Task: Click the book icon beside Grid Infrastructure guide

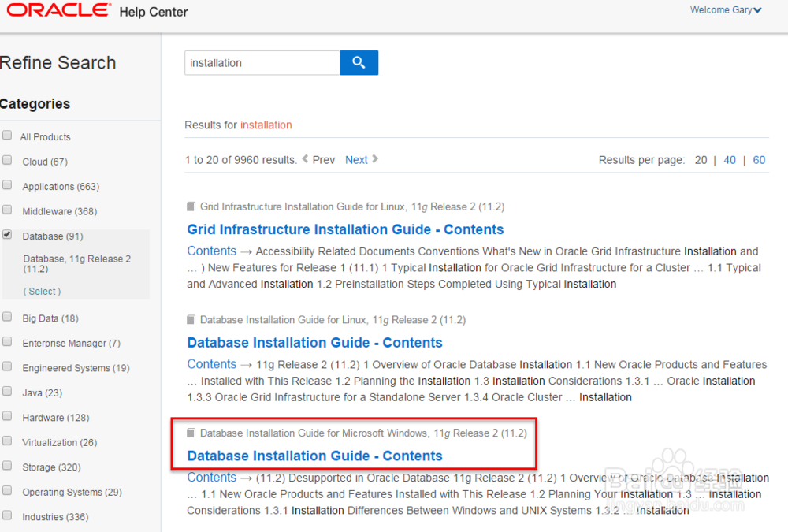Action: (191, 206)
